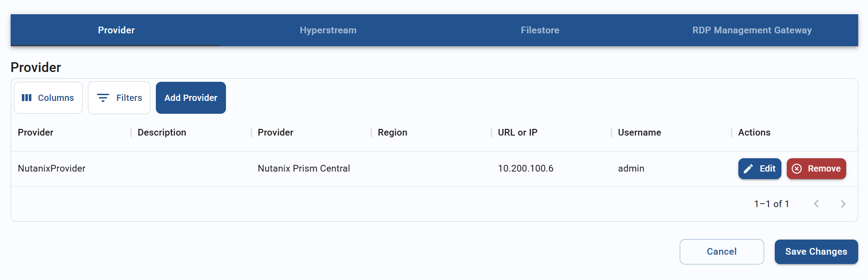Open the Filestore tab

pyautogui.click(x=540, y=30)
